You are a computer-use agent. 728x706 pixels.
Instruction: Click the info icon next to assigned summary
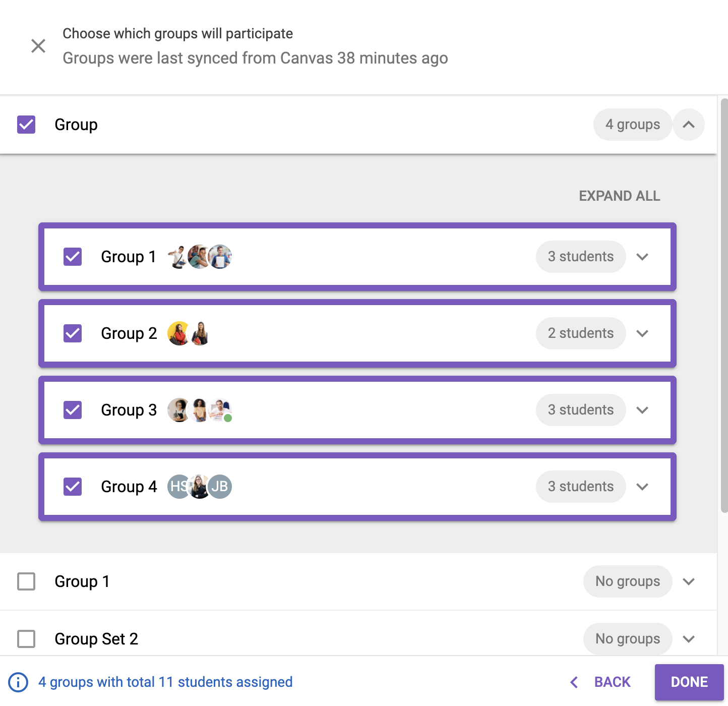(x=19, y=682)
